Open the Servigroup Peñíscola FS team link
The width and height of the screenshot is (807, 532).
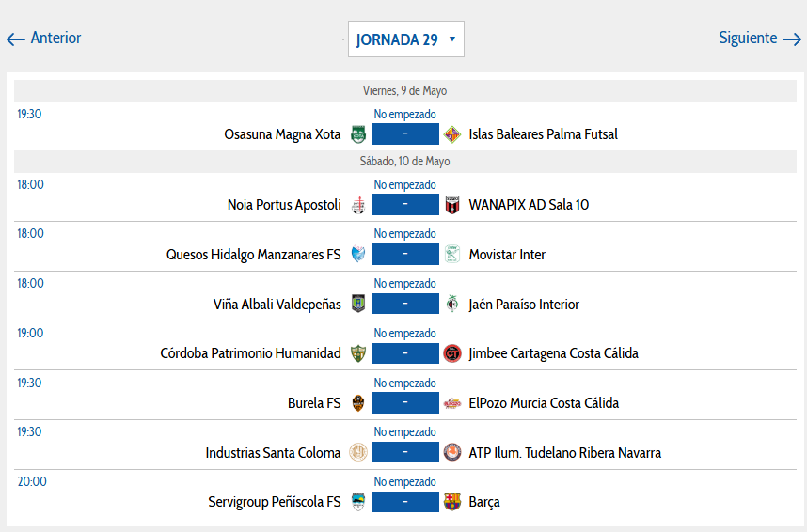[275, 502]
